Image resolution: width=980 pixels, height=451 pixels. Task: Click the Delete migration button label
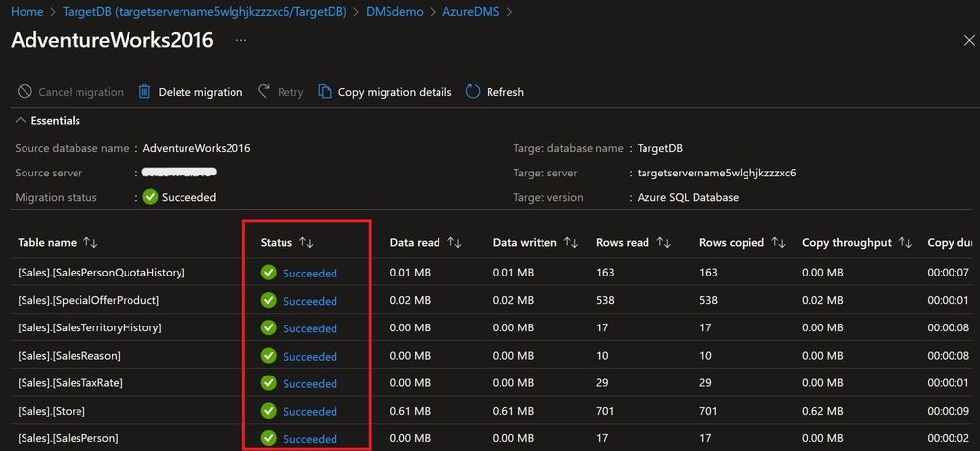click(x=200, y=92)
